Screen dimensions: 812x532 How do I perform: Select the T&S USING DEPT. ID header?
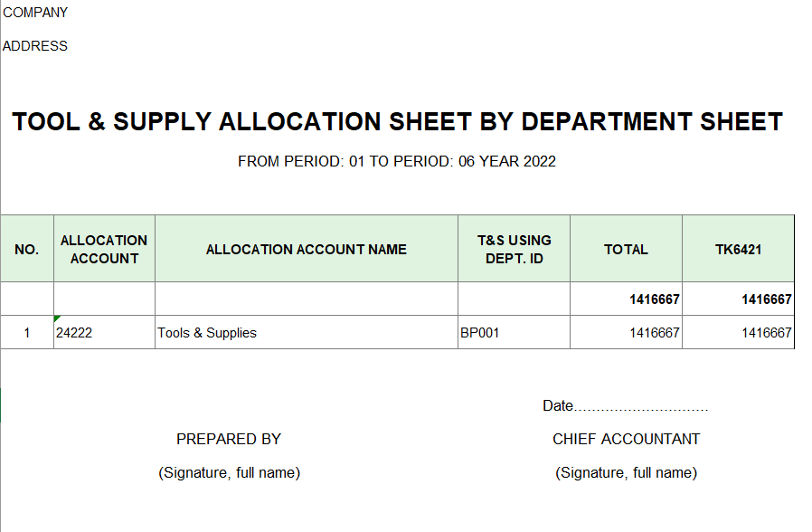514,250
